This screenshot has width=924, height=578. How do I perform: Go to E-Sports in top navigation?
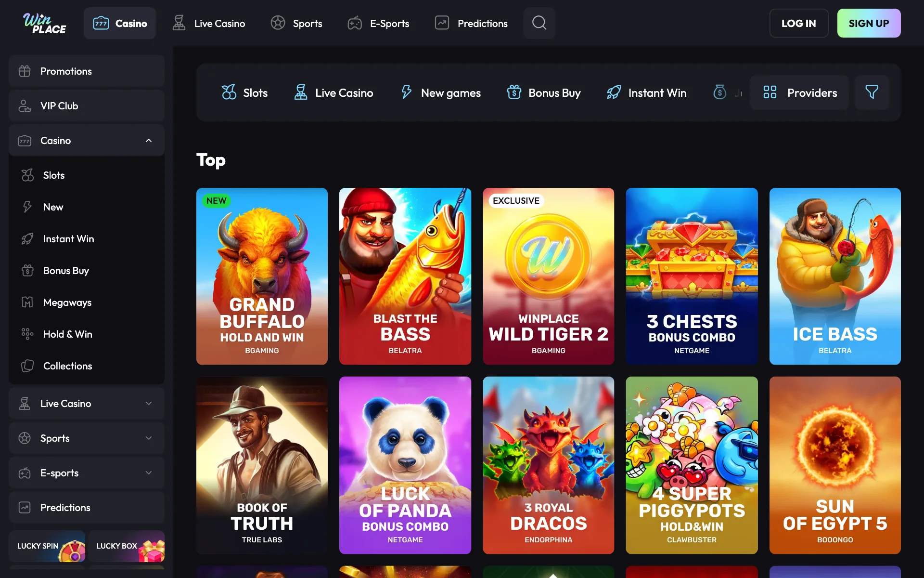pos(379,23)
